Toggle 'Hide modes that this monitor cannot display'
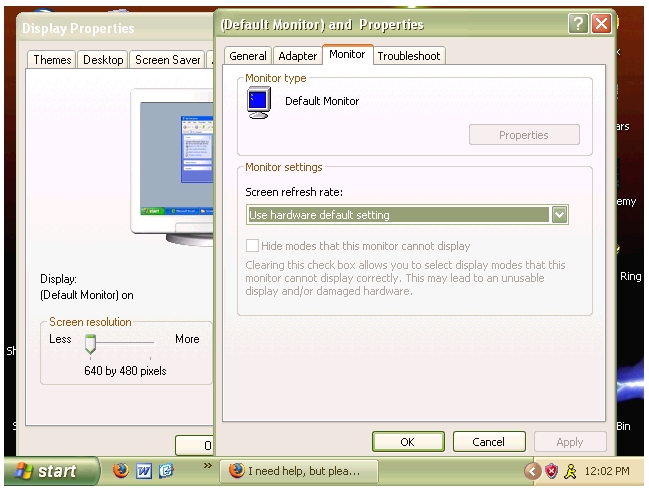This screenshot has width=649, height=491. tap(252, 246)
